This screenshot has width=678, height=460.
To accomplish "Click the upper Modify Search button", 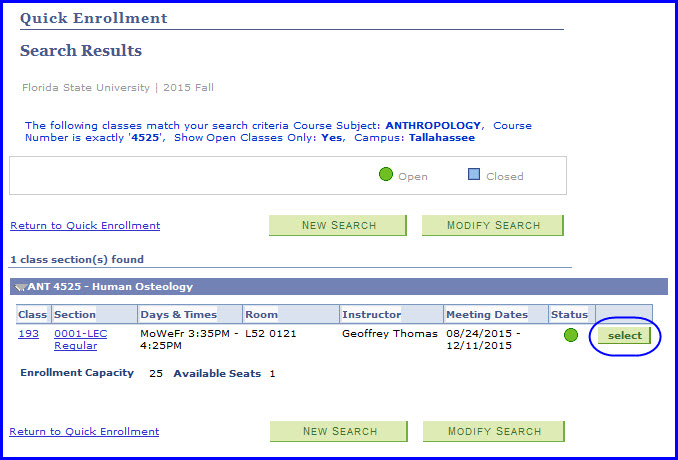I will click(x=493, y=225).
